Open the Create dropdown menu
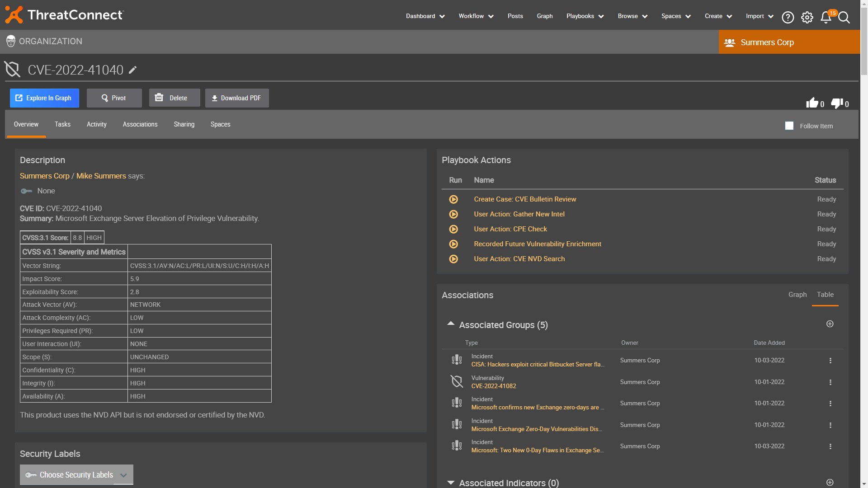Image resolution: width=868 pixels, height=488 pixels. (718, 16)
